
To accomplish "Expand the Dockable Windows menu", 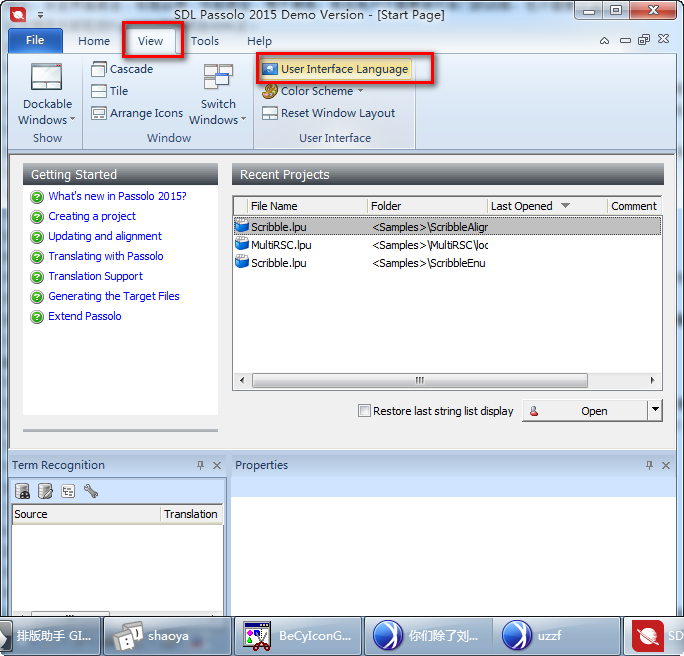I will [47, 94].
